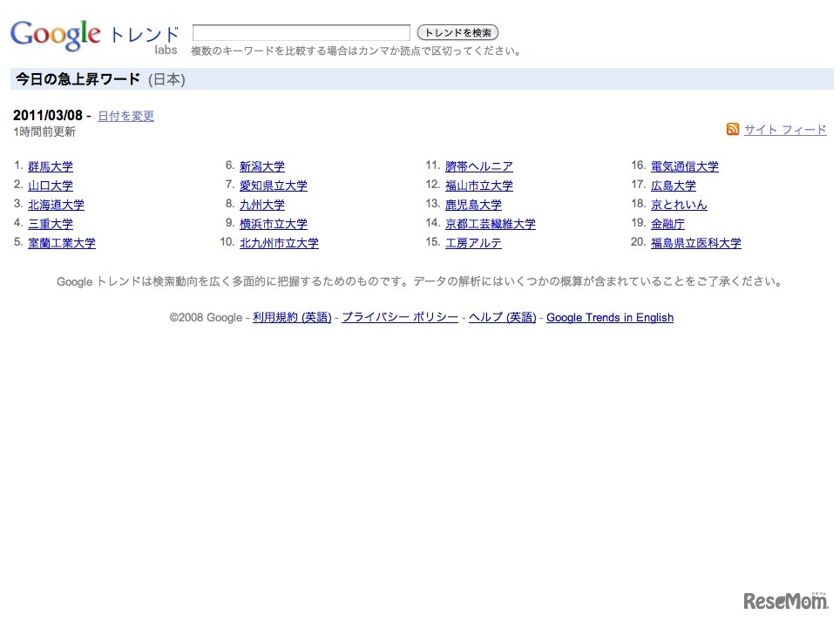The image size is (840, 621).
Task: Click the 新潟大学 keyword link
Action: click(x=262, y=165)
